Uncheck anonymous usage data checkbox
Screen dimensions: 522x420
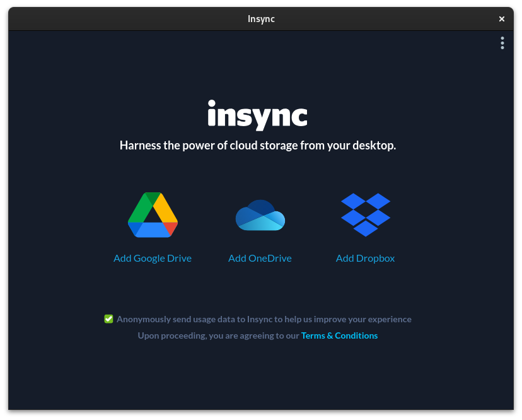(108, 319)
